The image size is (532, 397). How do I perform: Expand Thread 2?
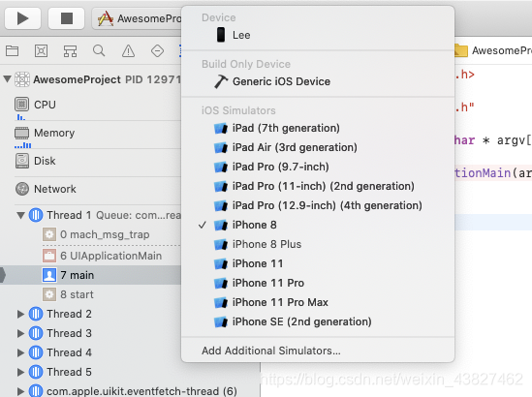click(x=20, y=314)
